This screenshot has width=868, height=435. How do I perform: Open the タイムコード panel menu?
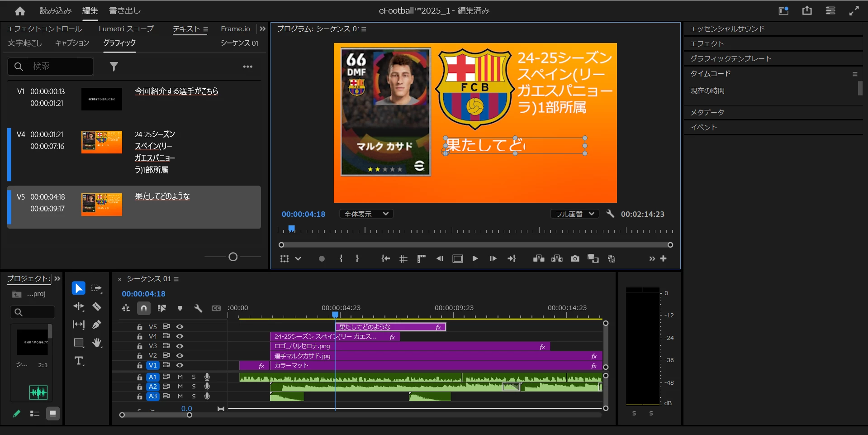pos(855,74)
